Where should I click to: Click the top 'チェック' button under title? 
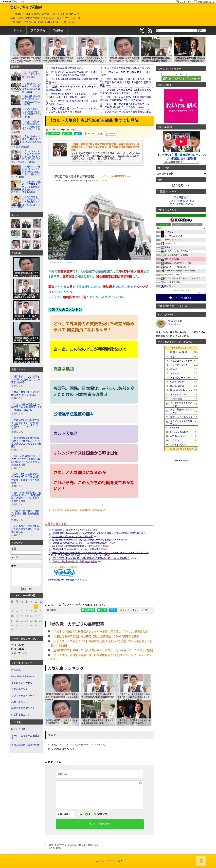[x=89, y=134]
